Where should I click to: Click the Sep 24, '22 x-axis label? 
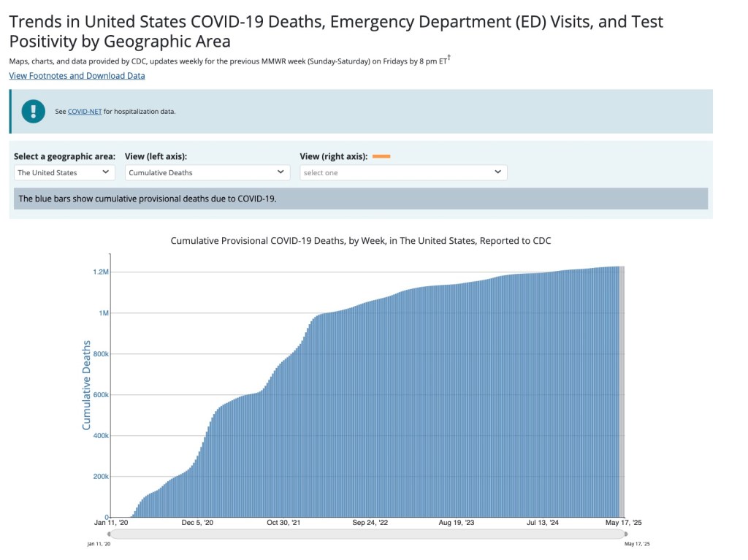pos(370,523)
